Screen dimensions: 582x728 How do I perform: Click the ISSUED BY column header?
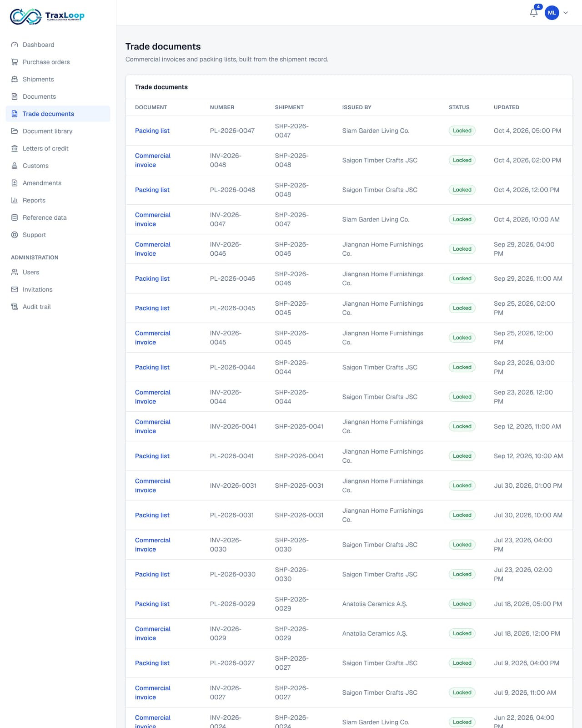point(356,107)
